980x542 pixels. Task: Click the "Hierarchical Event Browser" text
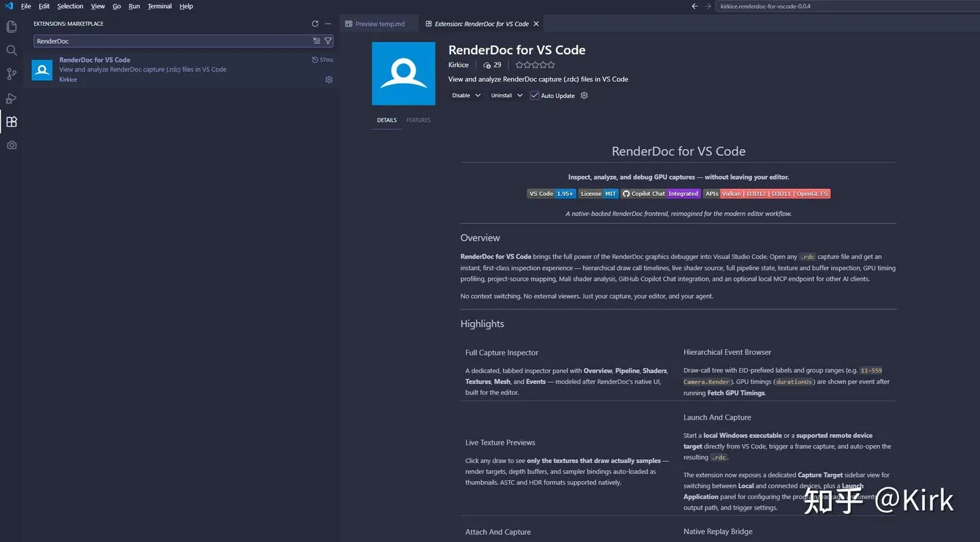728,352
